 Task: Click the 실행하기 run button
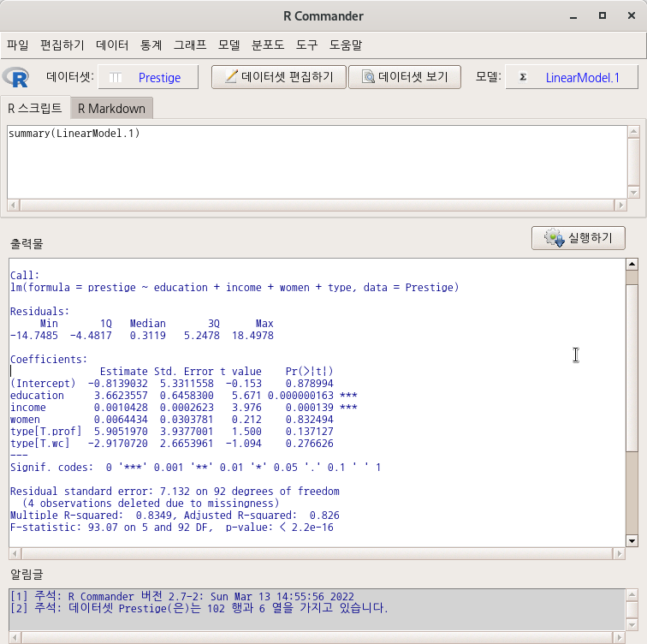pos(578,238)
